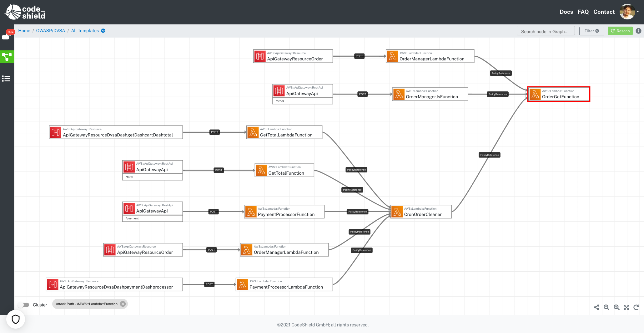This screenshot has width=644, height=333.
Task: Click the PolicyReference label above CronOrderCleaner edge
Action: pos(490,155)
